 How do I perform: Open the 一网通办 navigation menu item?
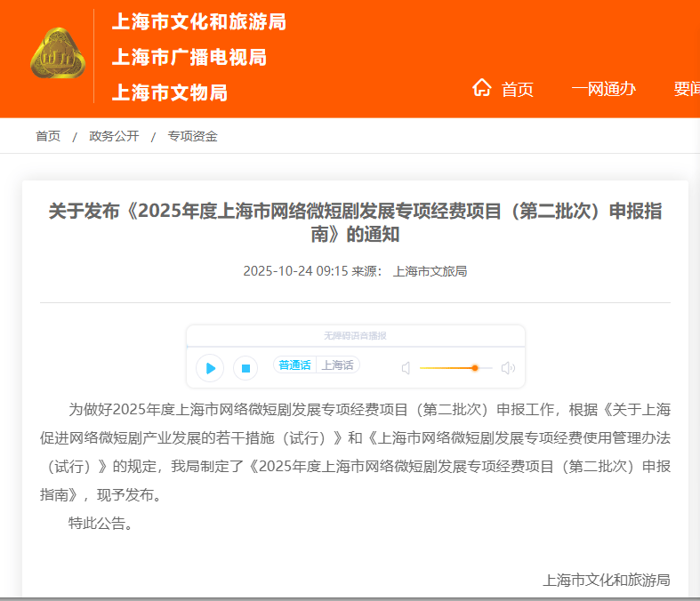pyautogui.click(x=603, y=89)
